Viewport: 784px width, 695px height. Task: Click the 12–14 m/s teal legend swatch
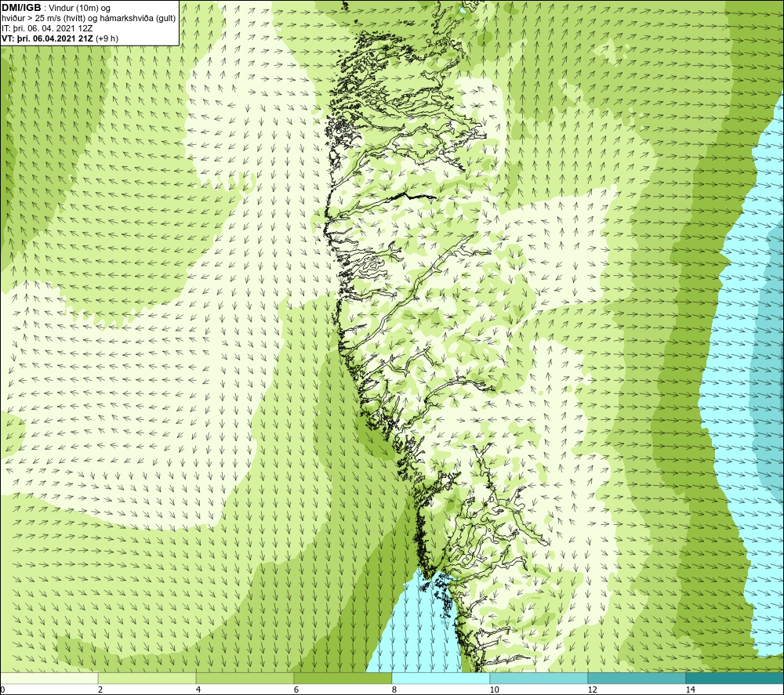point(637,678)
